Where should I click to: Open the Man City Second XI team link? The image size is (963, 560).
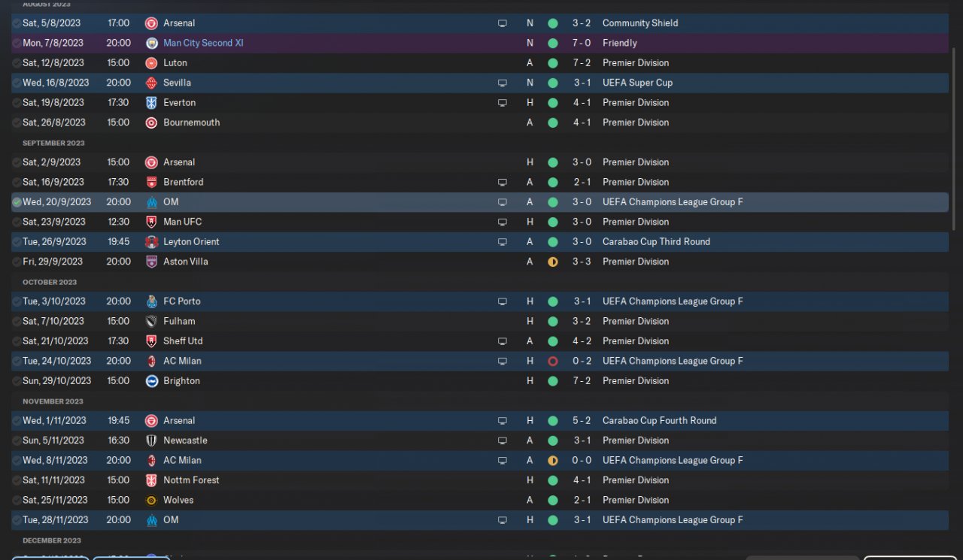pos(203,43)
